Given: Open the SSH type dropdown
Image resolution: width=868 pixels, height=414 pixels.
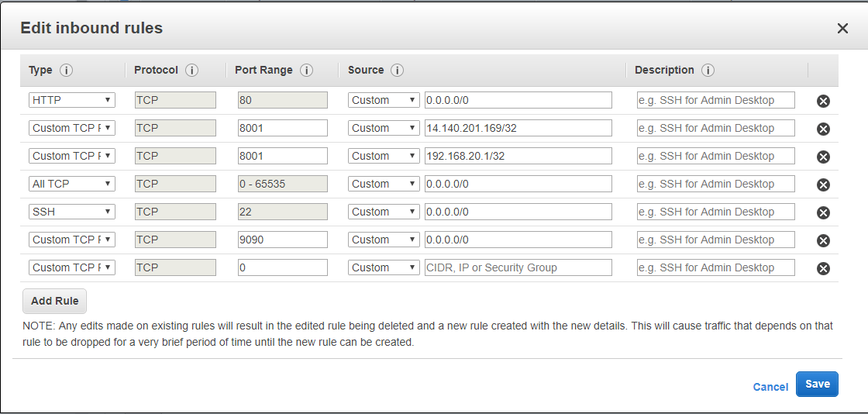Looking at the screenshot, I should pyautogui.click(x=71, y=212).
